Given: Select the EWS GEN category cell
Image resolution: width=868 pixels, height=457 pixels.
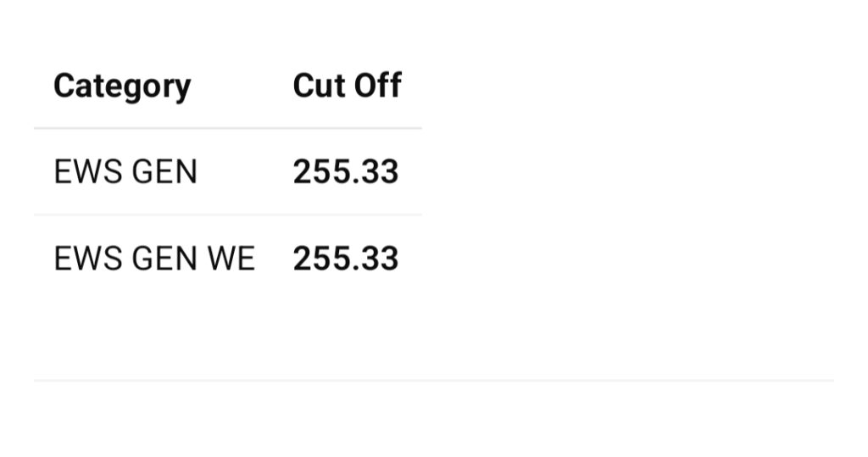Looking at the screenshot, I should pyautogui.click(x=125, y=172).
